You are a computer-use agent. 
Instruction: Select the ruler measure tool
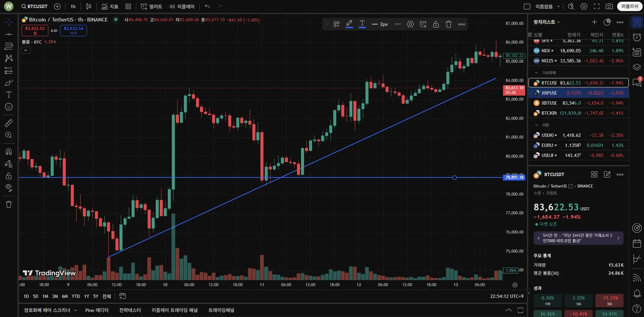(x=9, y=123)
